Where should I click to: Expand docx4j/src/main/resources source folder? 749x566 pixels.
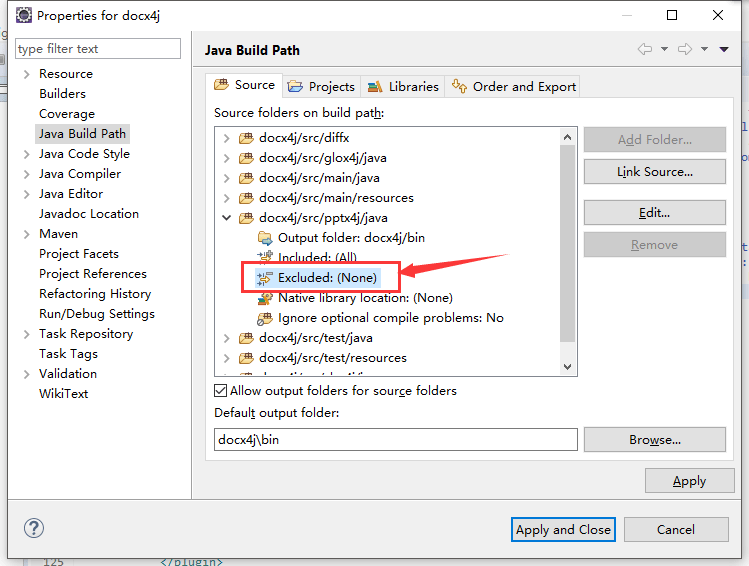[x=227, y=198]
